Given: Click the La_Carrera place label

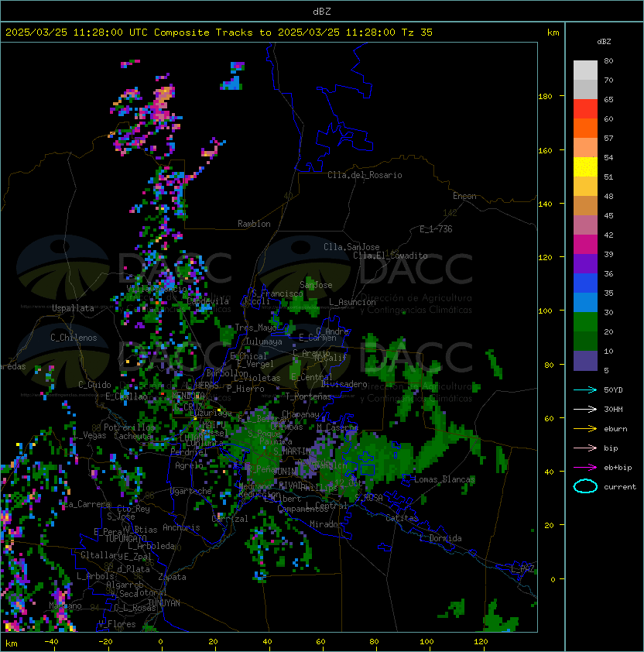Looking at the screenshot, I should pyautogui.click(x=87, y=504).
